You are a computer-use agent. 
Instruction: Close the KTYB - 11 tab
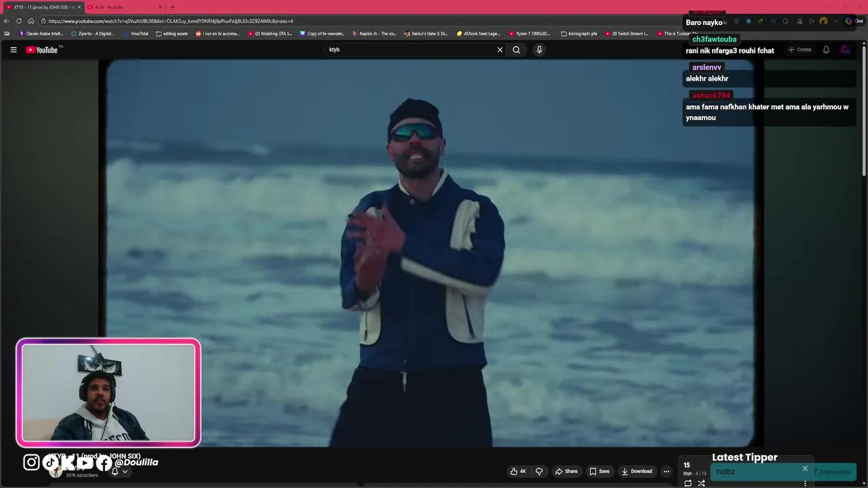point(79,7)
